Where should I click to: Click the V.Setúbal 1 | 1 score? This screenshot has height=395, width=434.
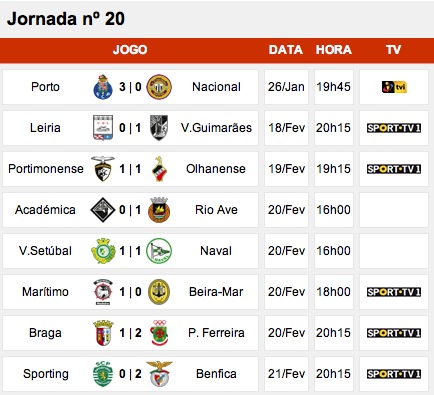[x=130, y=251]
